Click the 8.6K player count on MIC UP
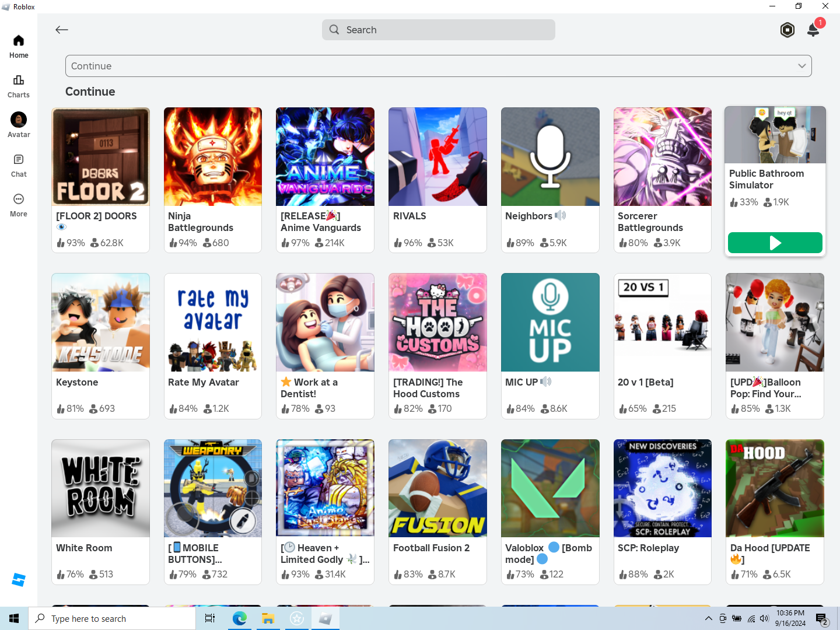The image size is (840, 630). pos(554,408)
